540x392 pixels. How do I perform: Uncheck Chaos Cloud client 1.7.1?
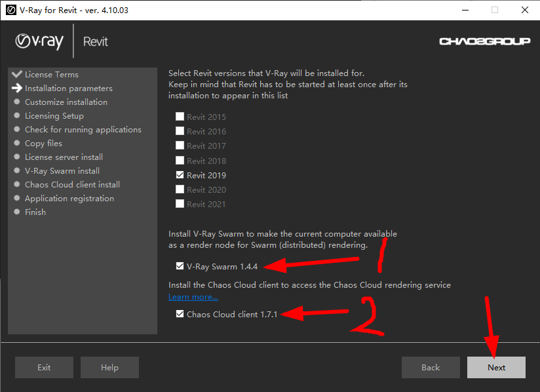click(180, 314)
